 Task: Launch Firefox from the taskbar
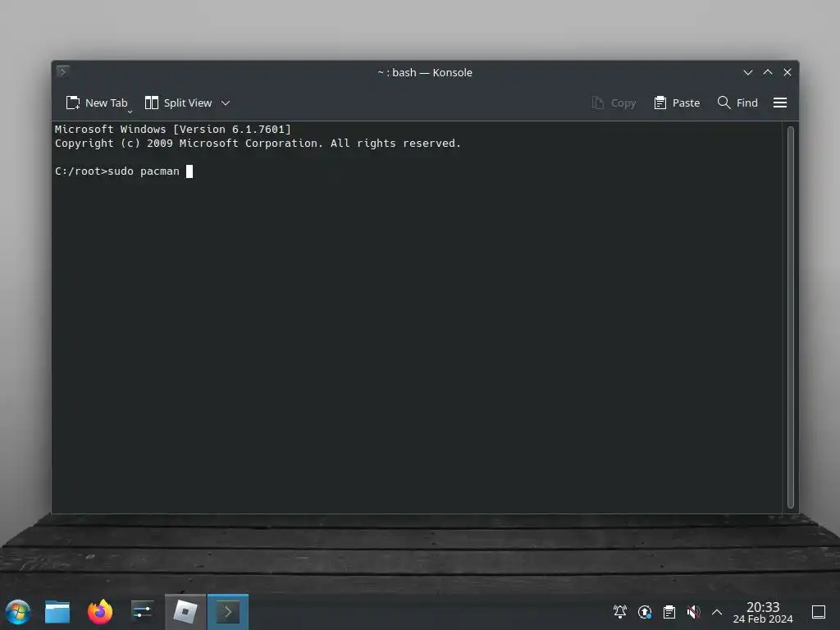click(x=100, y=612)
